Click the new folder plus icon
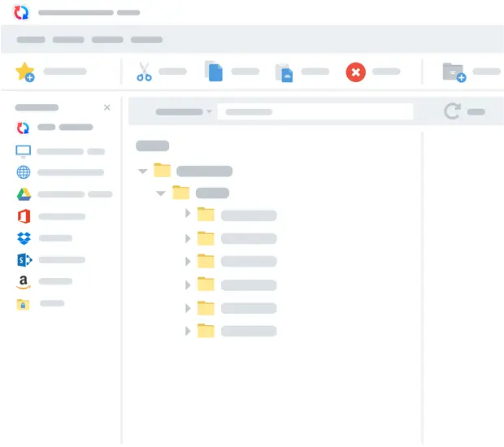Screen dimensions: 504x447 (453, 72)
